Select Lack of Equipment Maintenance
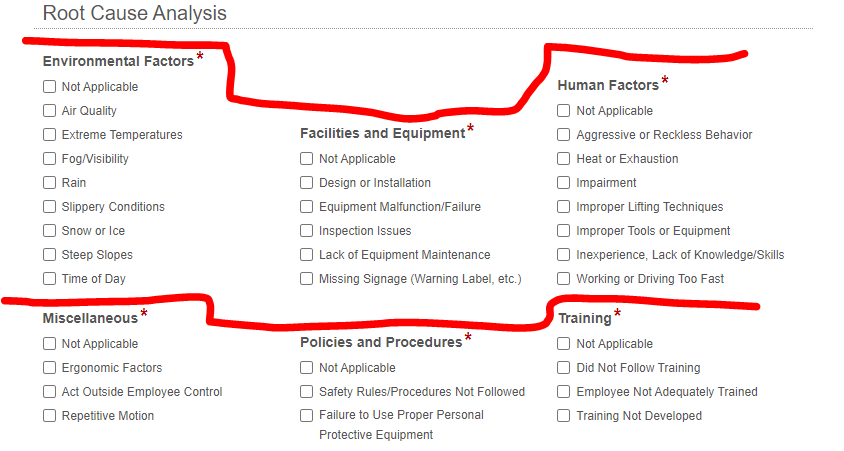 point(307,255)
